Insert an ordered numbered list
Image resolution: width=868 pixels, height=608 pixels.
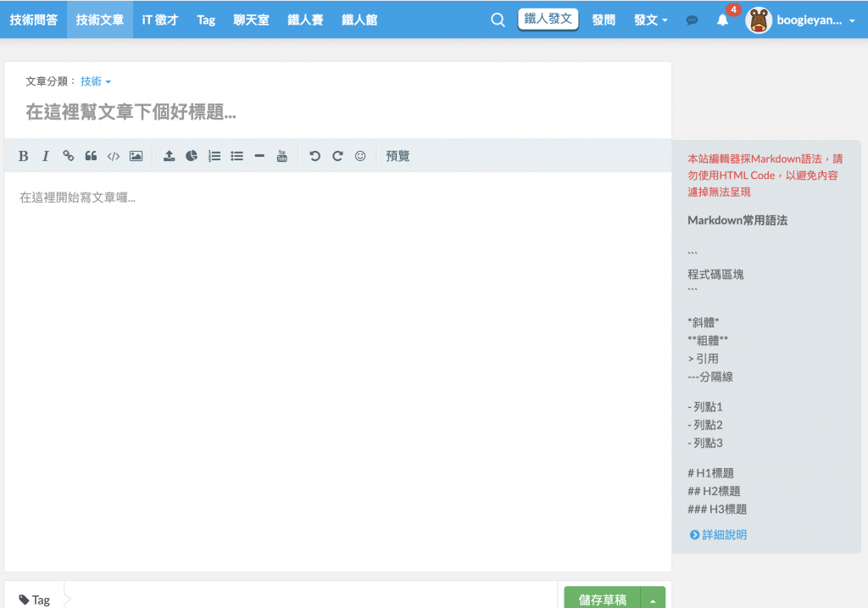pyautogui.click(x=214, y=156)
